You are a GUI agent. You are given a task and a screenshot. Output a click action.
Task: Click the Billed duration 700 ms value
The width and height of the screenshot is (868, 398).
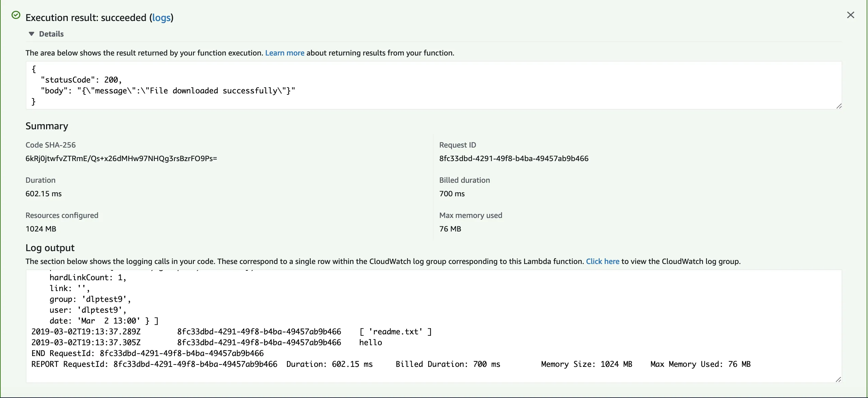pyautogui.click(x=452, y=194)
